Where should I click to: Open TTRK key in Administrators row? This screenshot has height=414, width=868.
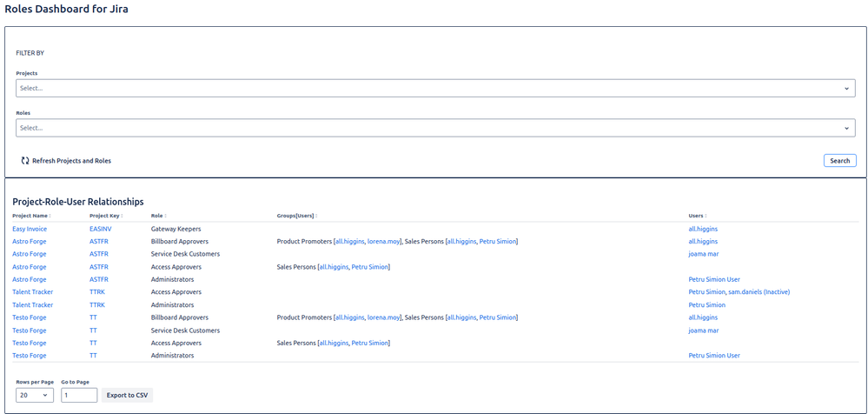tap(96, 304)
